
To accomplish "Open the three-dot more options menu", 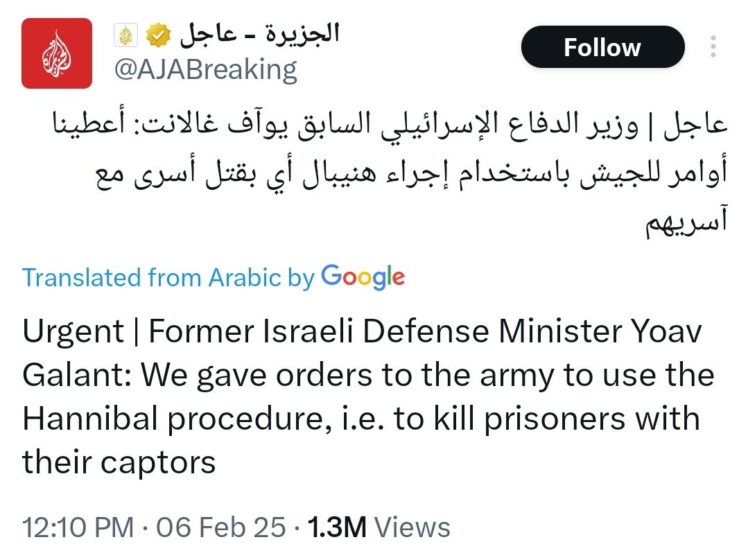I will [x=713, y=47].
